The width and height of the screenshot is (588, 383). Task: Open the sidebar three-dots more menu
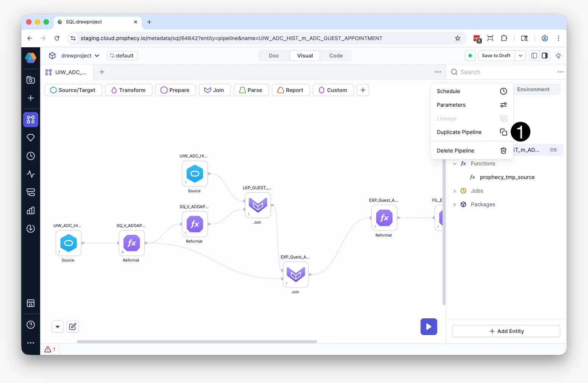31,343
